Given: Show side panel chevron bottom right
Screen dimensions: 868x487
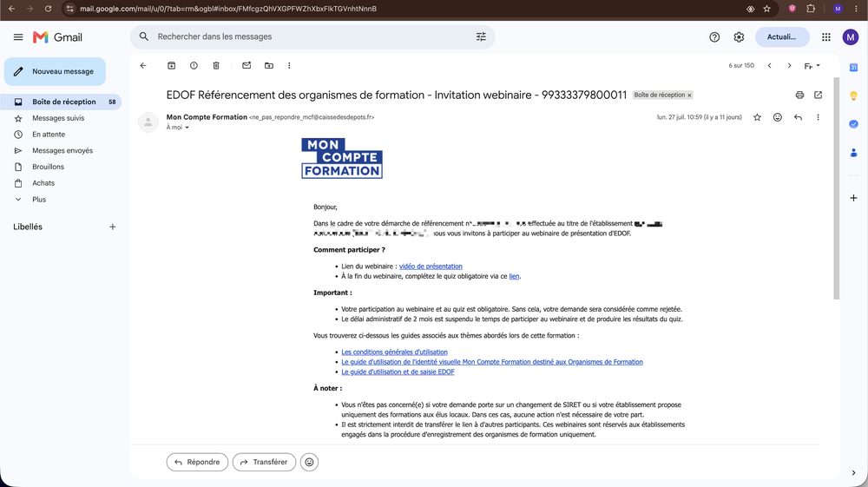Looking at the screenshot, I should [853, 472].
